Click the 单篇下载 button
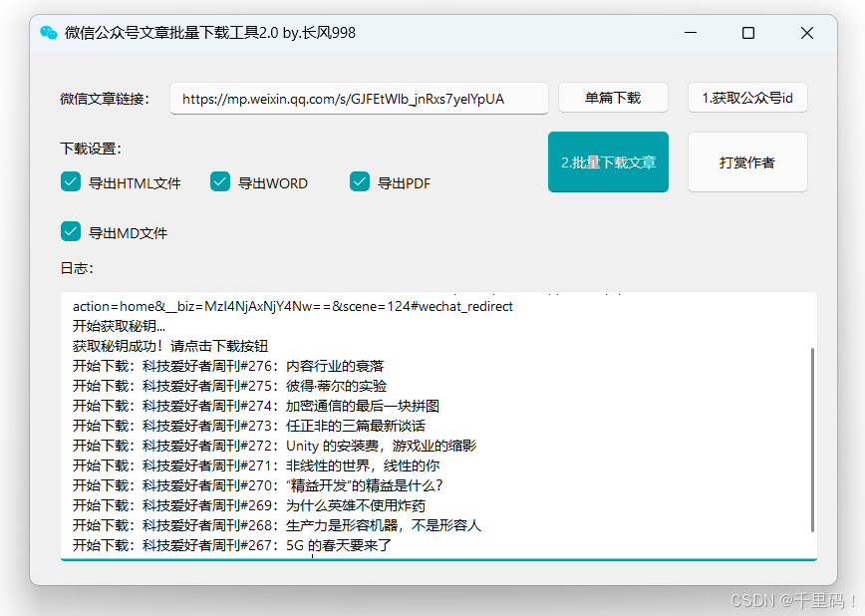The height and width of the screenshot is (616, 865). [612, 97]
